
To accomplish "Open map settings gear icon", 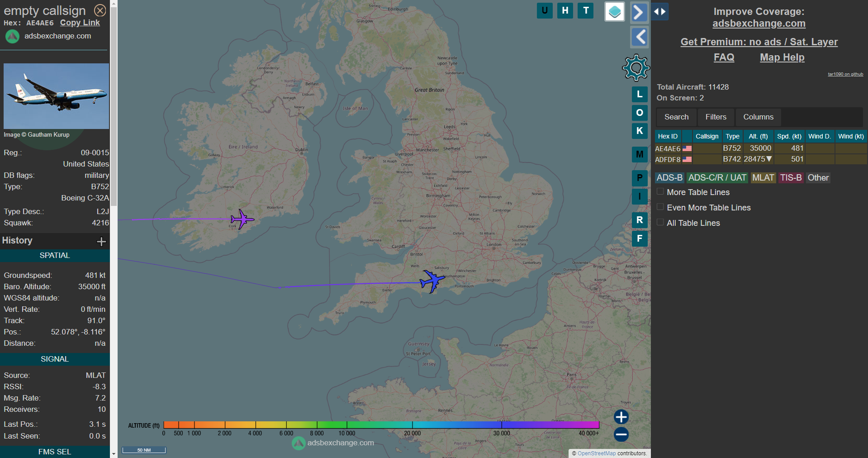I will (x=636, y=68).
